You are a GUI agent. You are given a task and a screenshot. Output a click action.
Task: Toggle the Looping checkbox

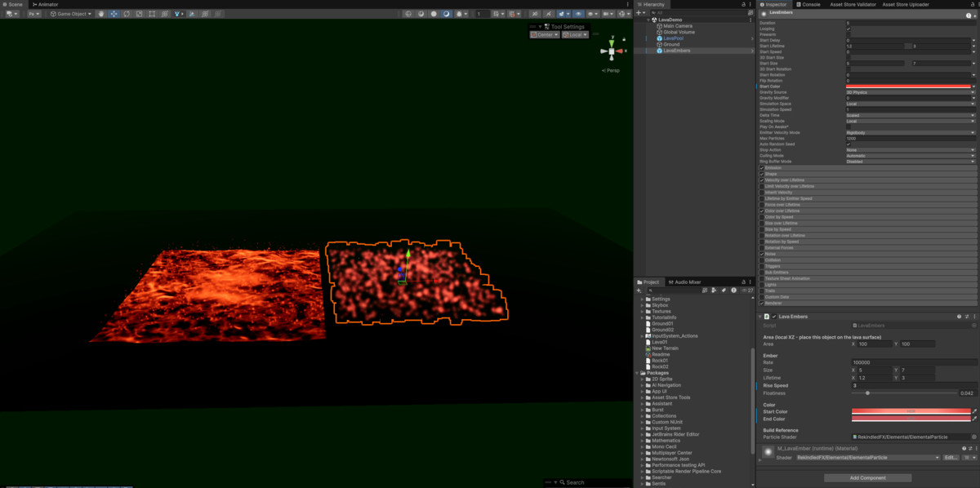849,29
